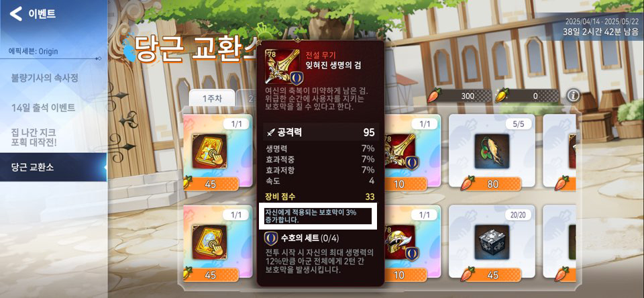Open the info icon next to carrot counters
Screen dimensions: 644x298
[x=573, y=96]
